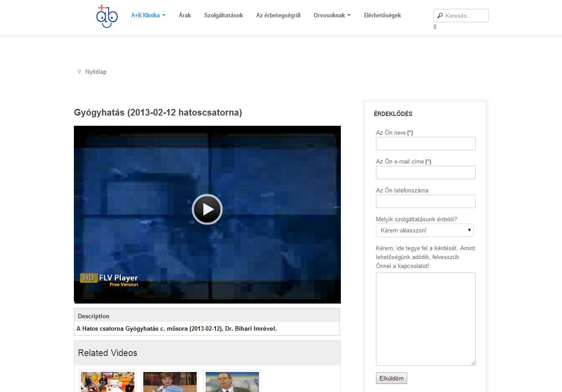Viewport: 562px width, 392px height.
Task: Click the Nyitólap breadcrumb link
Action: click(x=96, y=72)
